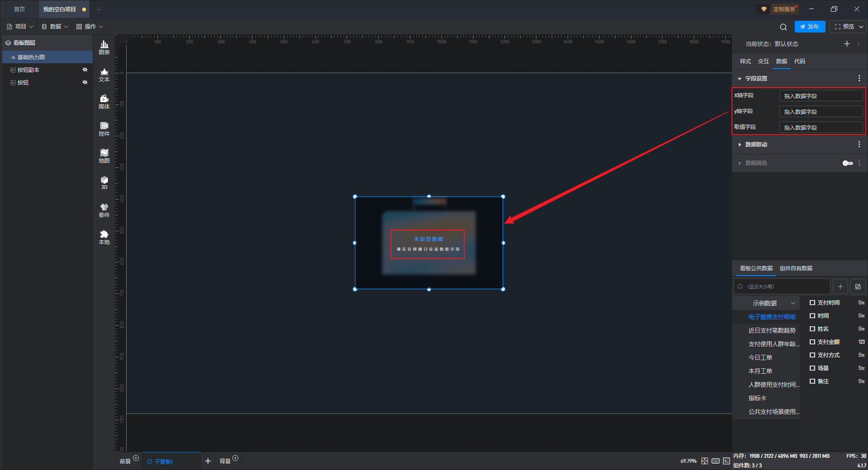The image size is (868, 470).
Task: Open the 3D component panel
Action: click(x=104, y=183)
